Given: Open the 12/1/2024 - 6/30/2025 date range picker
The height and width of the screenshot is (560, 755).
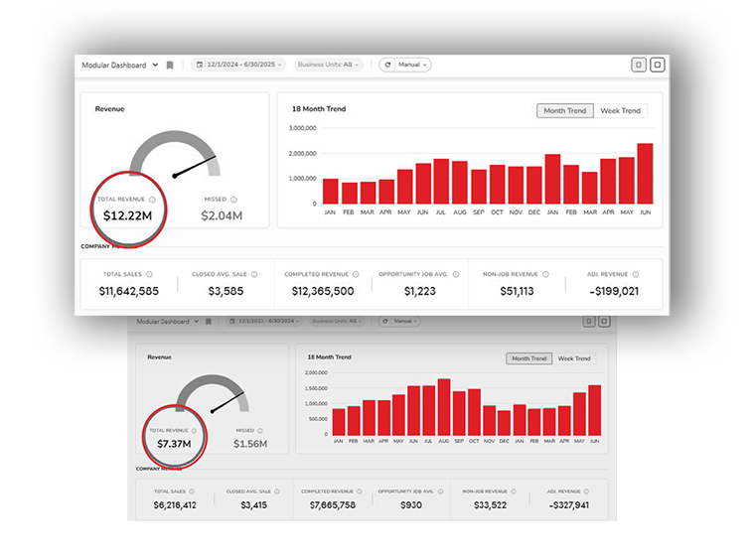Looking at the screenshot, I should (x=239, y=65).
